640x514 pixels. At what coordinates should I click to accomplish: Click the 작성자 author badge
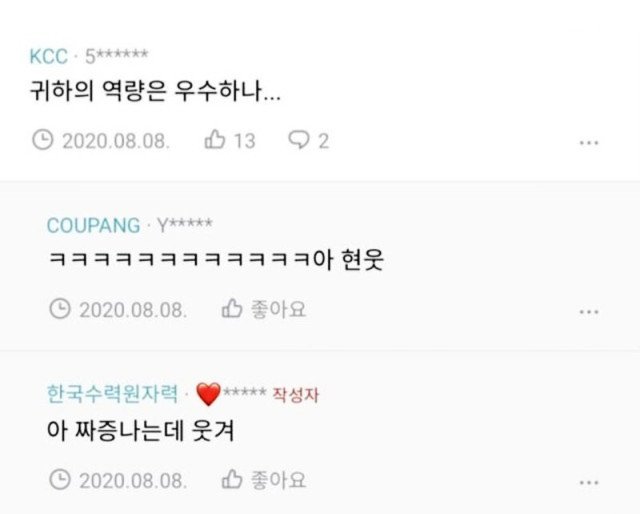pos(296,395)
